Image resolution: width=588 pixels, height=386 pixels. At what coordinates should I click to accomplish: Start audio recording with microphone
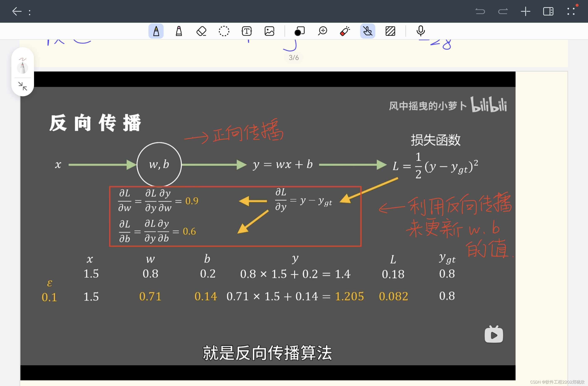(x=420, y=31)
